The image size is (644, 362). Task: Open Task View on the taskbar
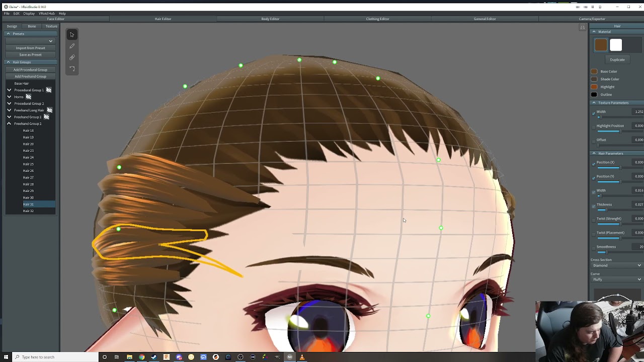coord(117,357)
